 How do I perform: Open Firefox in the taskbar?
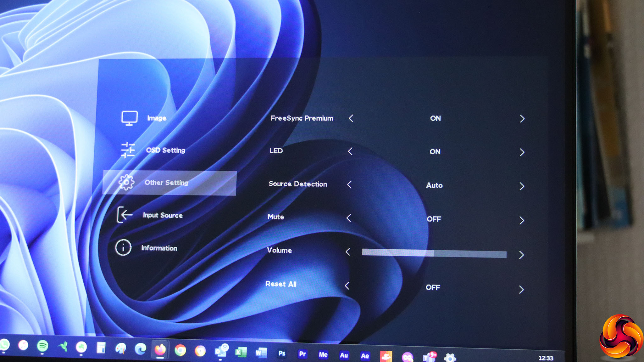click(x=160, y=349)
